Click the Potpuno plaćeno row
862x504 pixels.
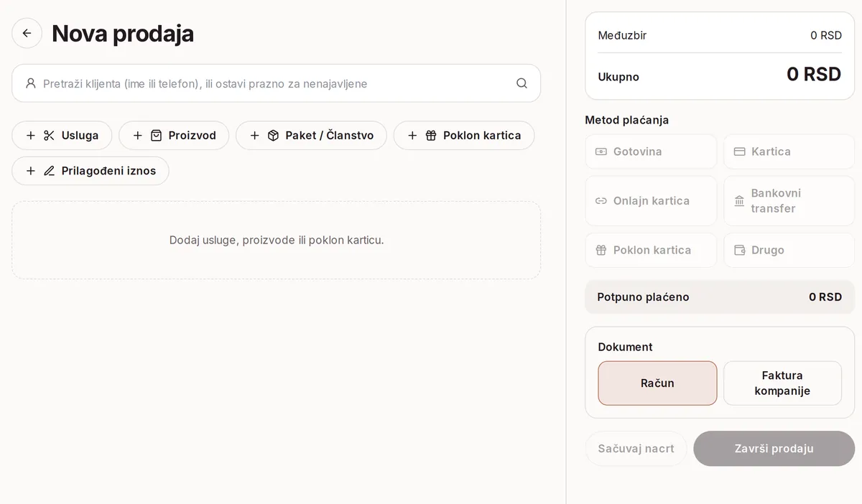pyautogui.click(x=720, y=297)
